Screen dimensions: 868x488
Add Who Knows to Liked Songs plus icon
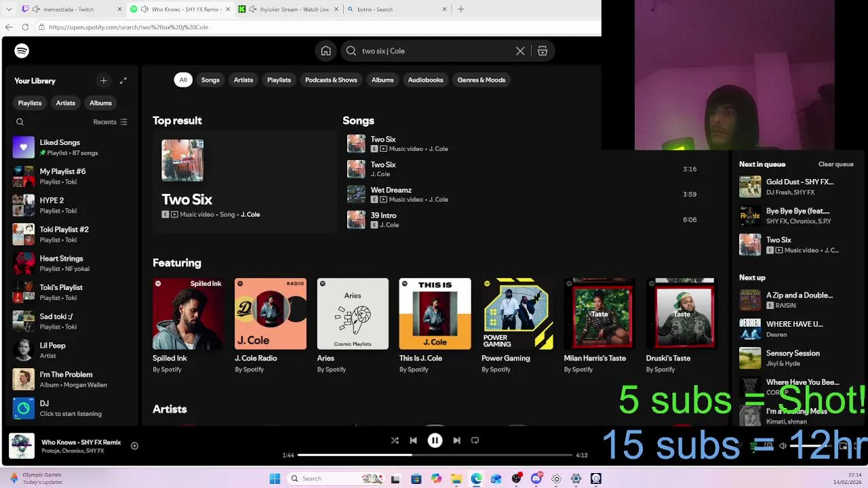tap(134, 446)
